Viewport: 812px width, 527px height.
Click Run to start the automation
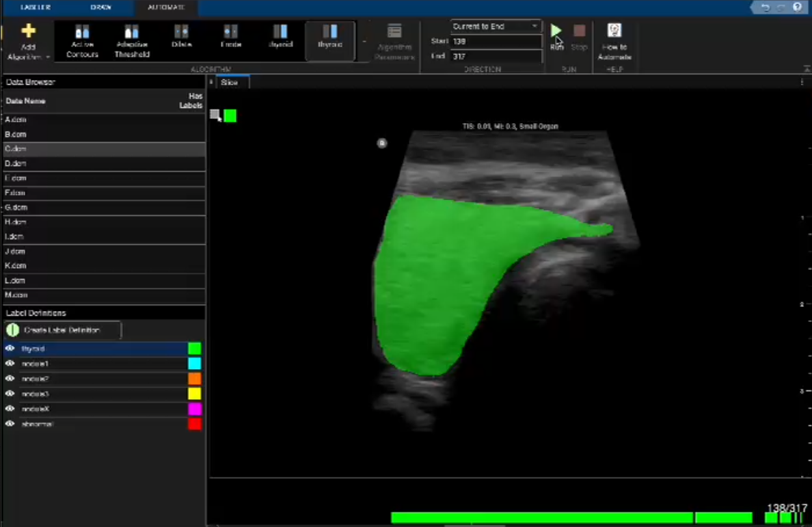click(x=555, y=31)
